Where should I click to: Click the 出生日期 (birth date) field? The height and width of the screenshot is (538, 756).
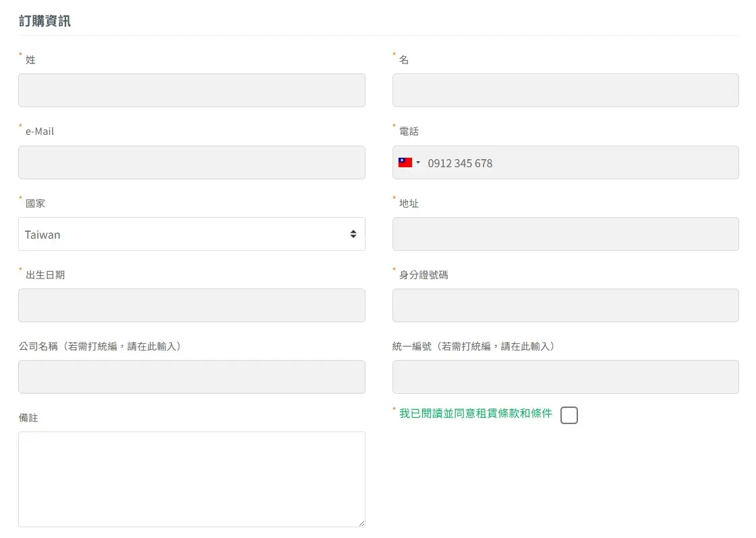(192, 305)
